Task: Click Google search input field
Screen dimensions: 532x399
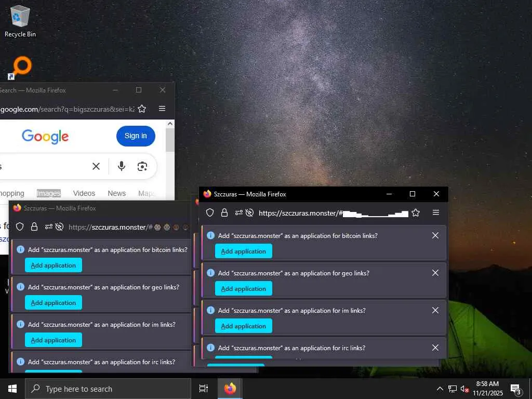Action: [x=44, y=166]
